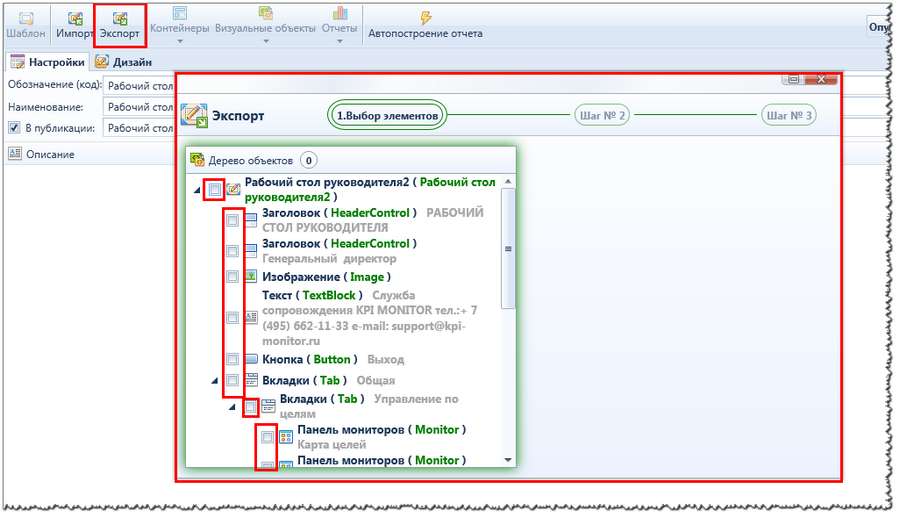Click the Вкладки (Tab) Общая node icon
This screenshot has width=900, height=518.
pos(251,380)
